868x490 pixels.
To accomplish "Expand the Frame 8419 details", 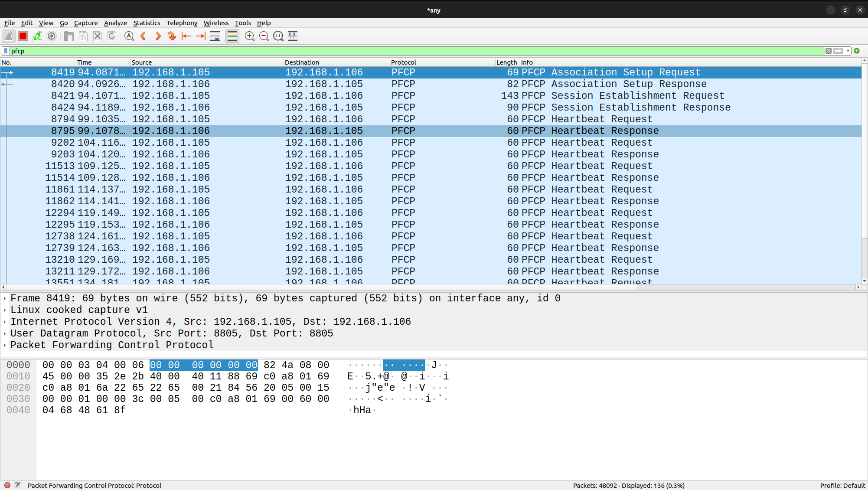I will coord(5,298).
